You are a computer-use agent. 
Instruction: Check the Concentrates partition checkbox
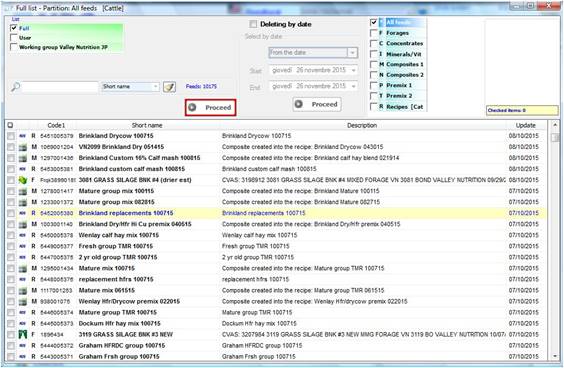pyautogui.click(x=373, y=43)
